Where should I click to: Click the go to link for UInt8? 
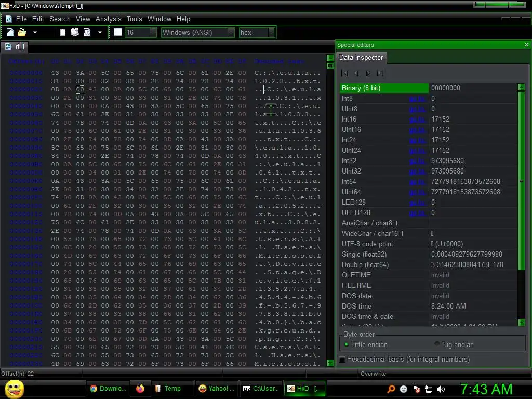(x=417, y=109)
